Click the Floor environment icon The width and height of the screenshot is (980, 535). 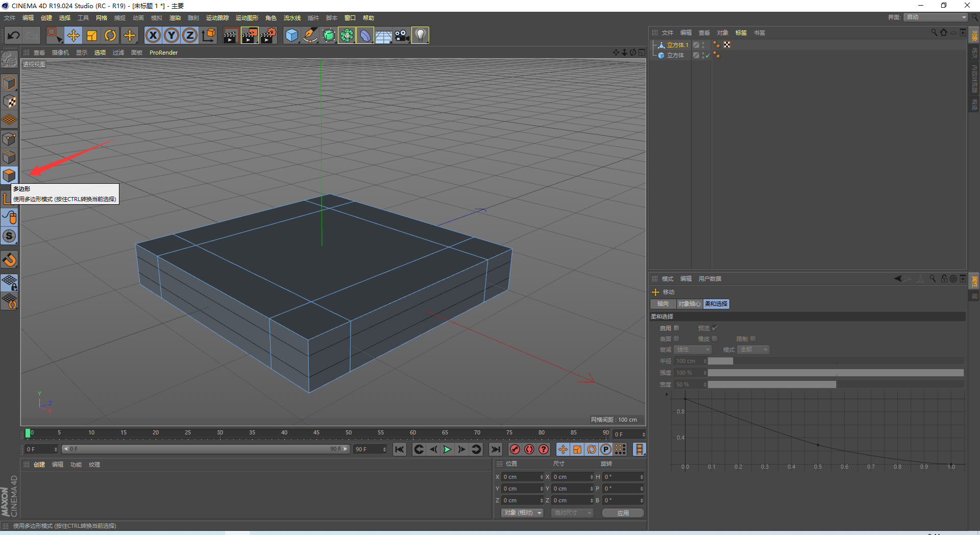[x=384, y=36]
